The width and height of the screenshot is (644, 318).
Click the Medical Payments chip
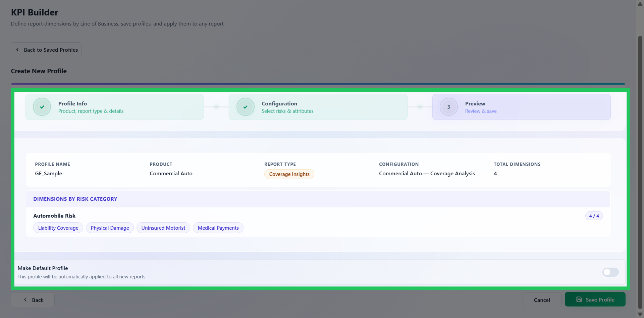pyautogui.click(x=218, y=228)
